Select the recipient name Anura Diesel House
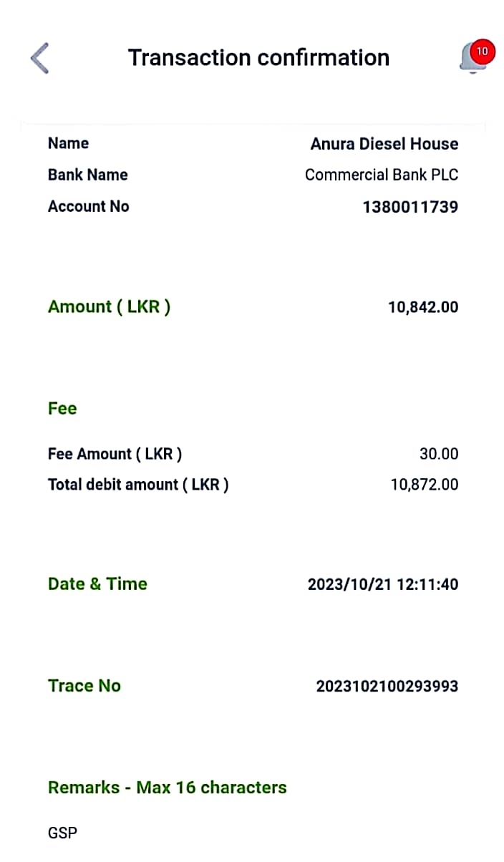 coord(384,144)
